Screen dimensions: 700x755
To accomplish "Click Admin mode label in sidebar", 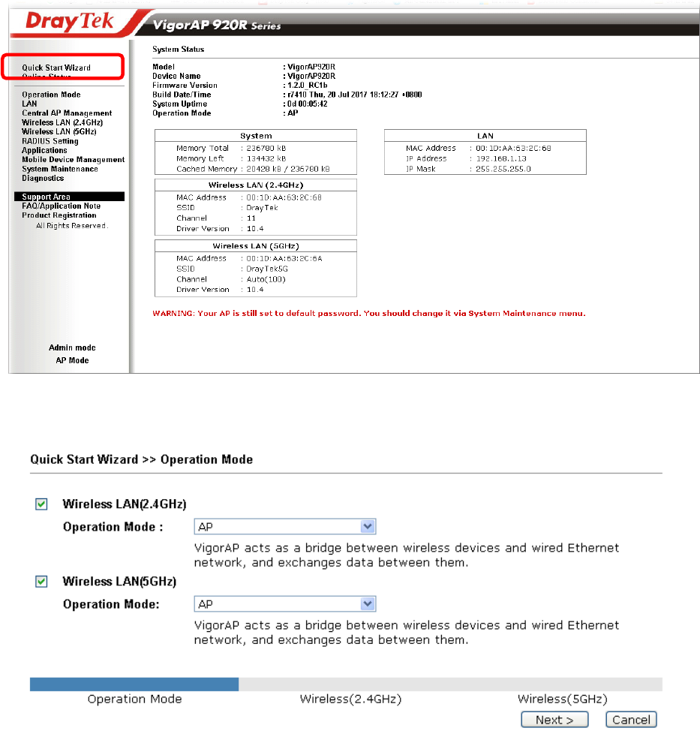I will 72,347.
